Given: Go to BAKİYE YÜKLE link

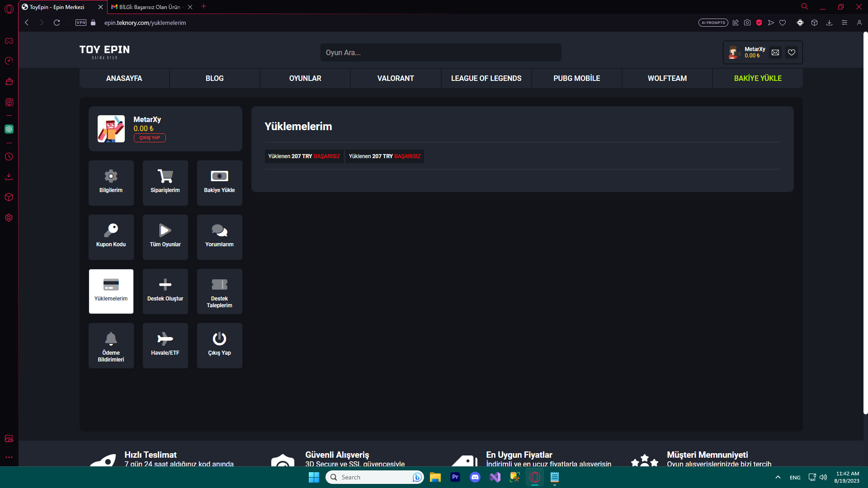Looking at the screenshot, I should [758, 78].
